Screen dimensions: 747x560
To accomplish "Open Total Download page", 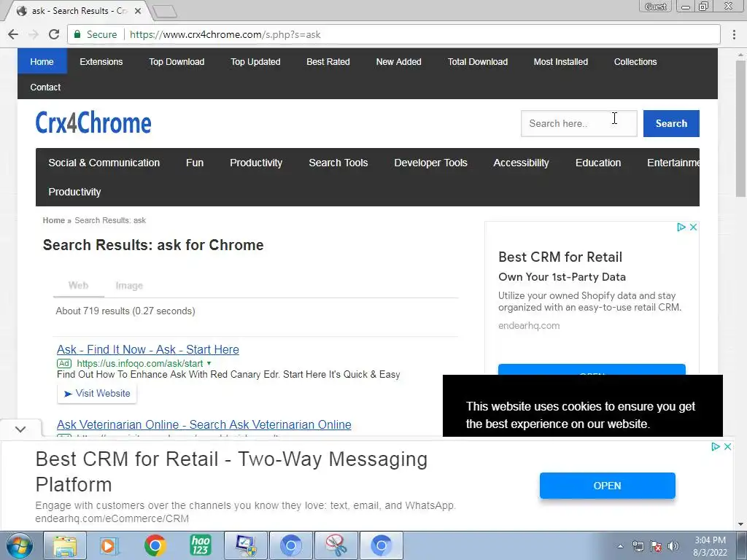I will pos(477,61).
